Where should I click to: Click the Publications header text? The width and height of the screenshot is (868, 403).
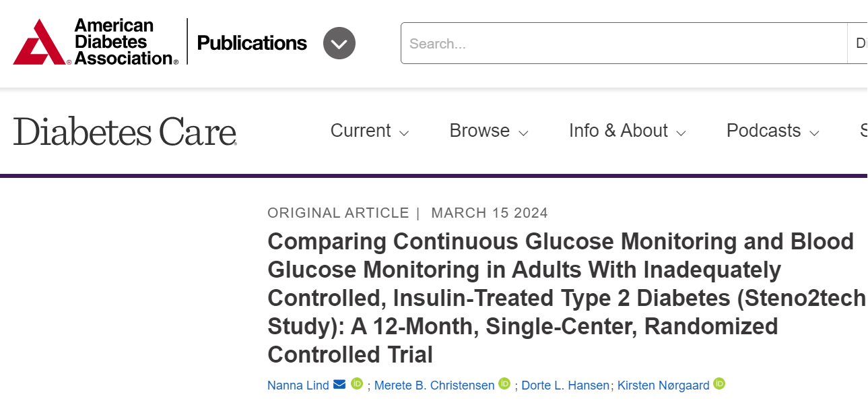click(x=252, y=43)
